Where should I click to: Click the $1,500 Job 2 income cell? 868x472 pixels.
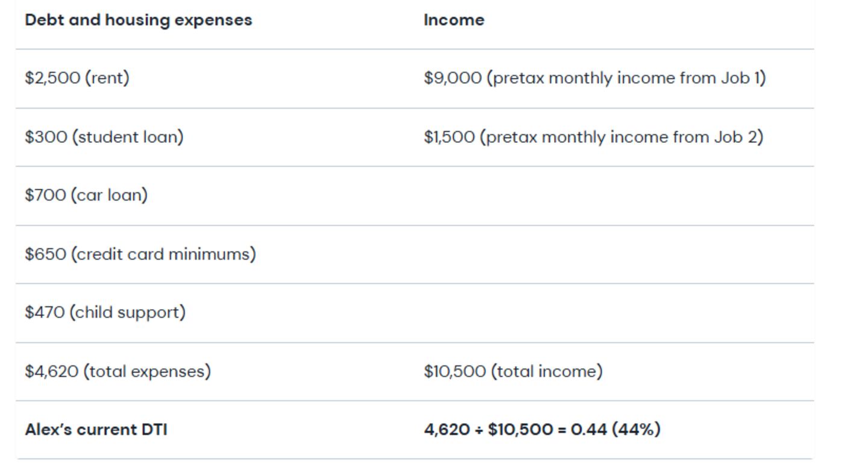coord(593,137)
